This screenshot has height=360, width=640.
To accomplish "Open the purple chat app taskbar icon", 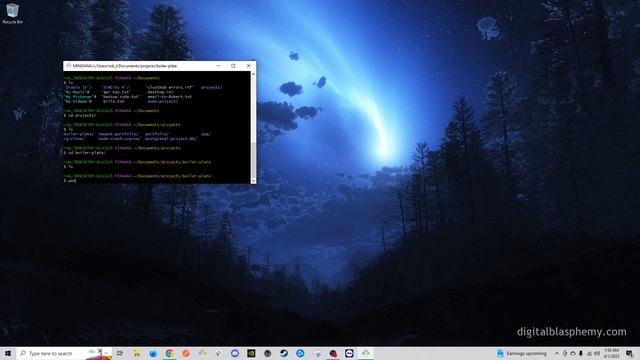I will (235, 353).
